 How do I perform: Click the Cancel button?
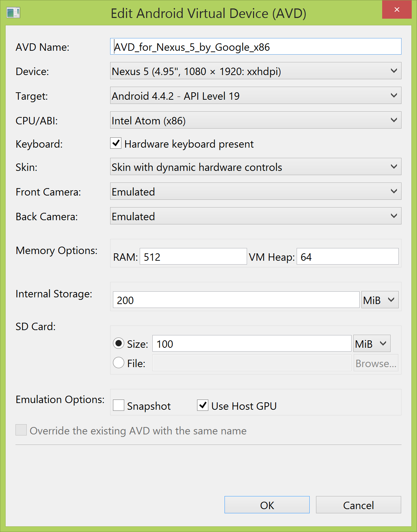358,505
